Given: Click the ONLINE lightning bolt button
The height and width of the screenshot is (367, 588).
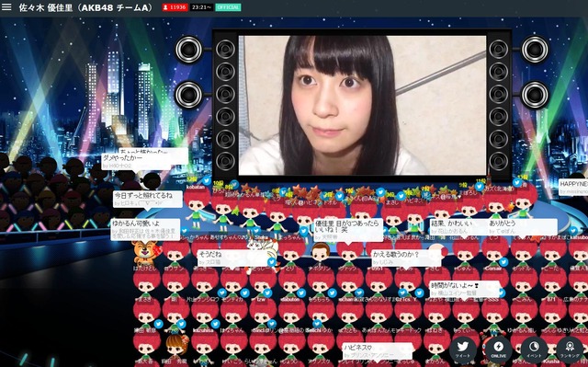Looking at the screenshot, I should pos(498,350).
